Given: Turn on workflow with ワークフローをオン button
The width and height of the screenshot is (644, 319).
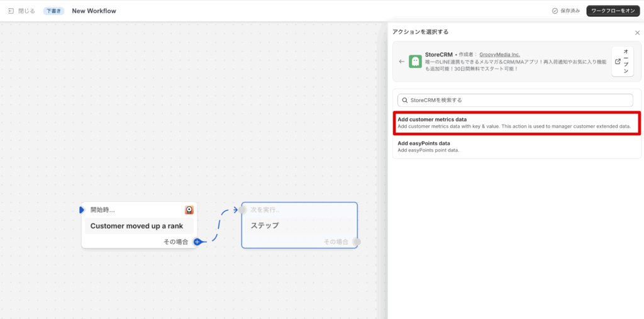Looking at the screenshot, I should 613,11.
